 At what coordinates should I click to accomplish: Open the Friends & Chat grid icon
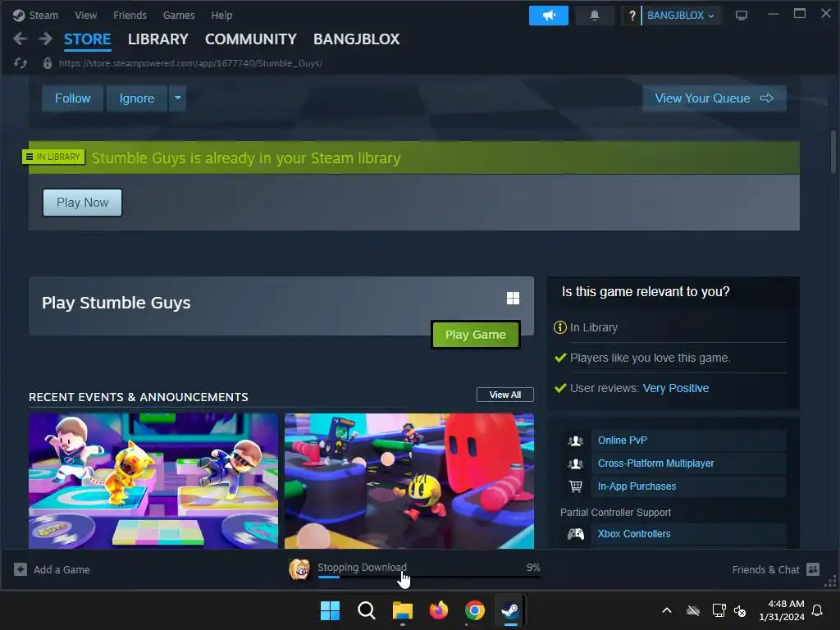(x=813, y=569)
